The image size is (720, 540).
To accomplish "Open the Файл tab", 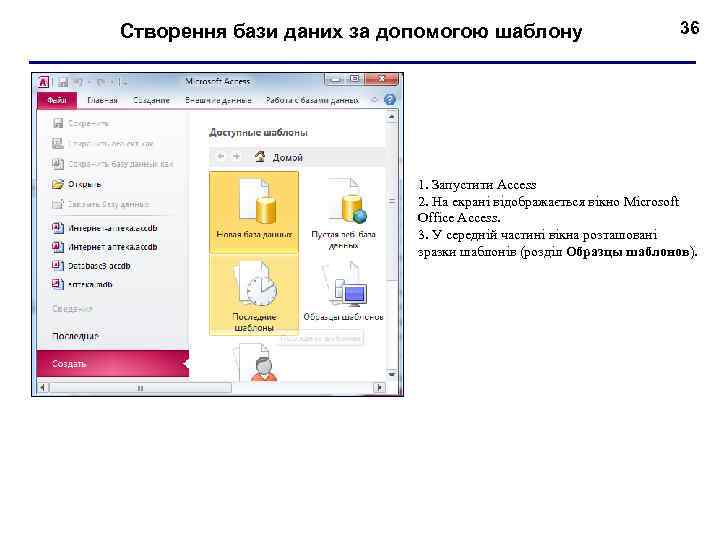I will [56, 100].
